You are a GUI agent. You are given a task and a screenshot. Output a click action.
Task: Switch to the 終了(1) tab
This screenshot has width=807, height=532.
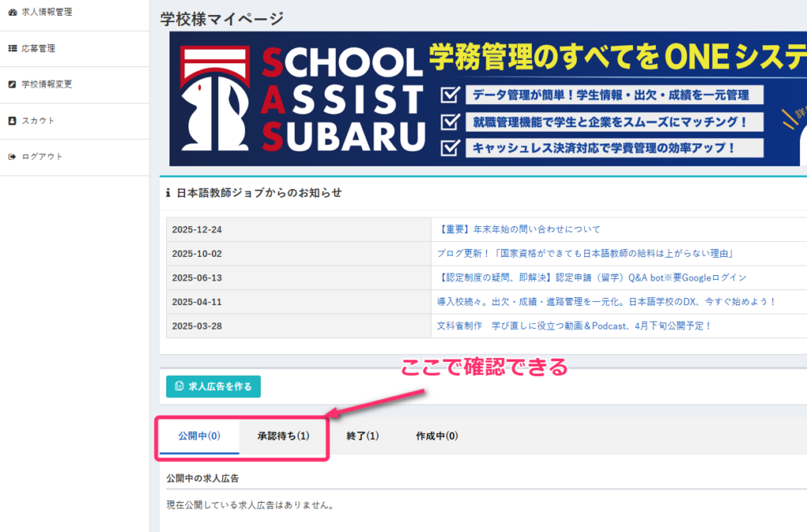(363, 436)
